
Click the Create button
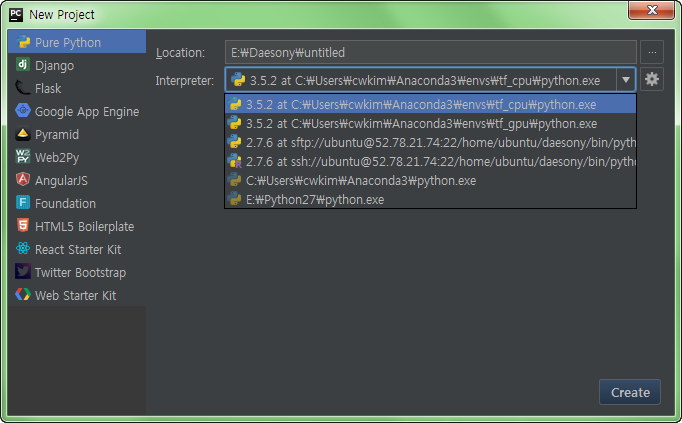pos(630,392)
